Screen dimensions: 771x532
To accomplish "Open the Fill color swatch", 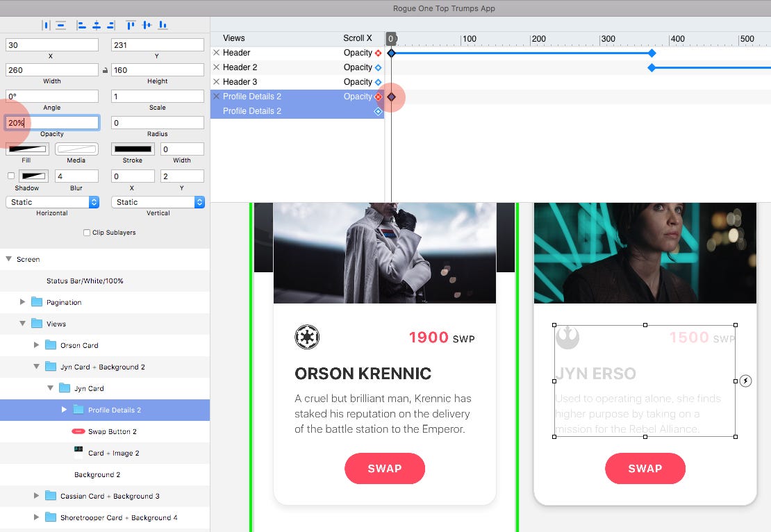I will (28, 149).
